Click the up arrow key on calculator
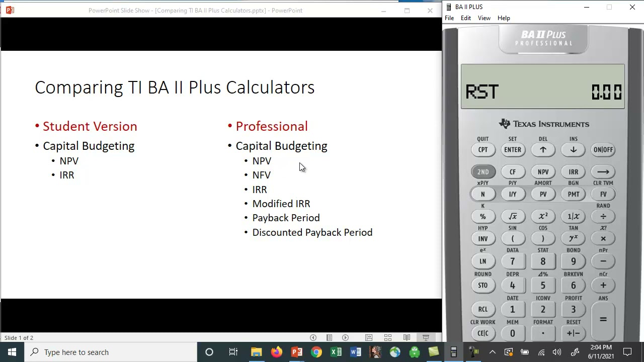Viewport: 644px width, 362px height. click(543, 150)
